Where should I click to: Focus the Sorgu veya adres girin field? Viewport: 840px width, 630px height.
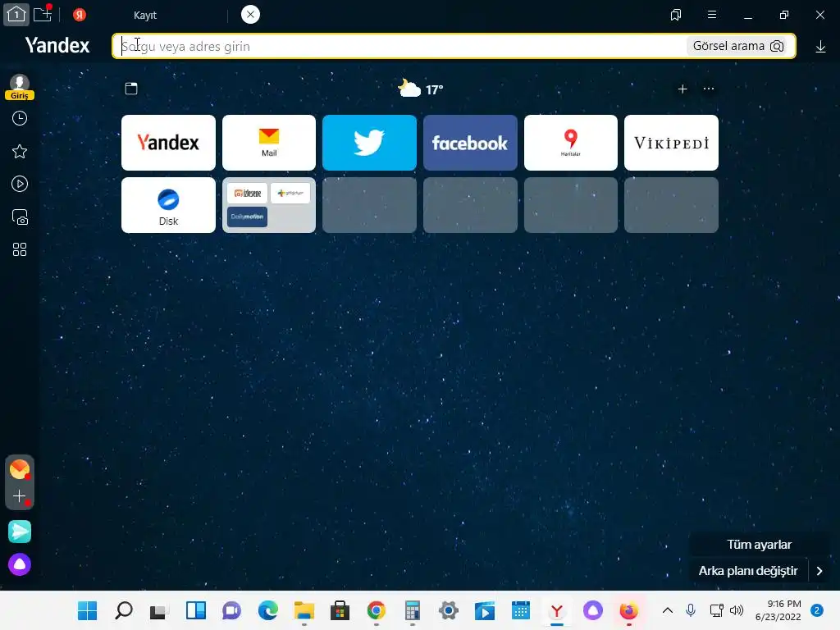click(399, 46)
